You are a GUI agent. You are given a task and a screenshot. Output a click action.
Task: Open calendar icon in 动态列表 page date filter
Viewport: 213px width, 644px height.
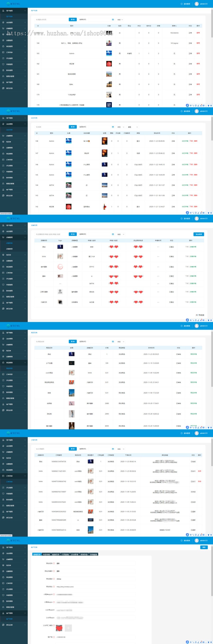pyautogui.click(x=113, y=127)
